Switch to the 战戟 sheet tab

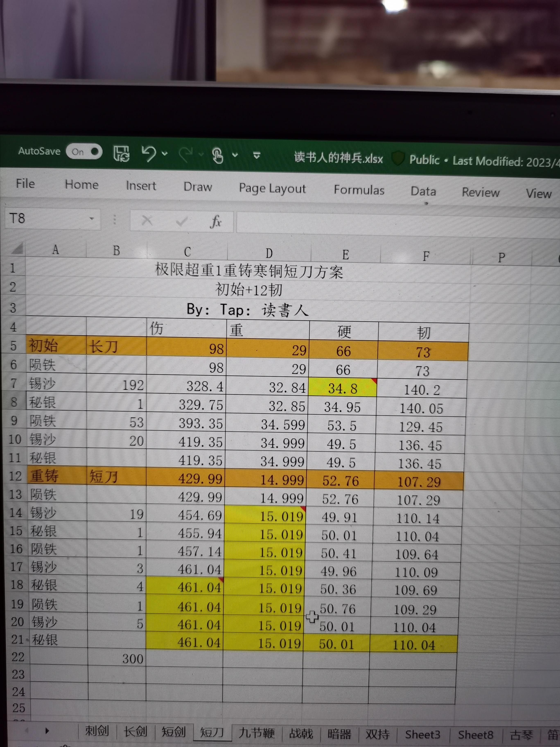click(301, 733)
